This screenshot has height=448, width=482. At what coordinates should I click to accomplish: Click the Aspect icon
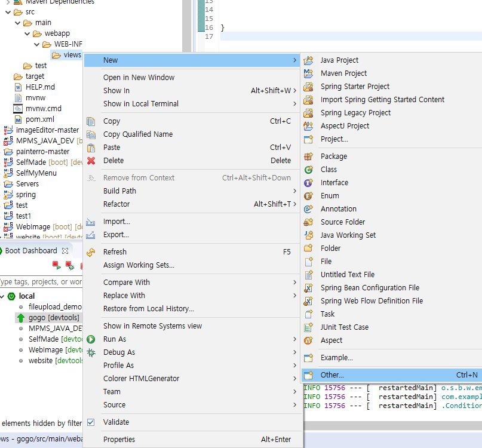click(x=308, y=340)
